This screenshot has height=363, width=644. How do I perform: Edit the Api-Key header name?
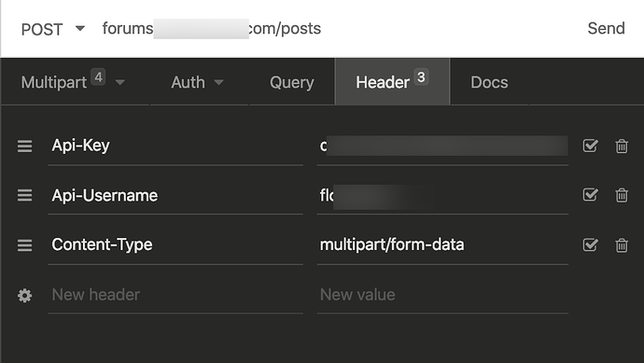click(x=175, y=146)
